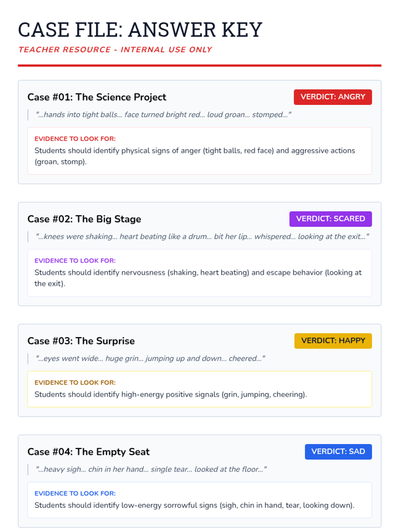Click the quote about hands into tight balls
The image size is (399, 532).
point(163,115)
